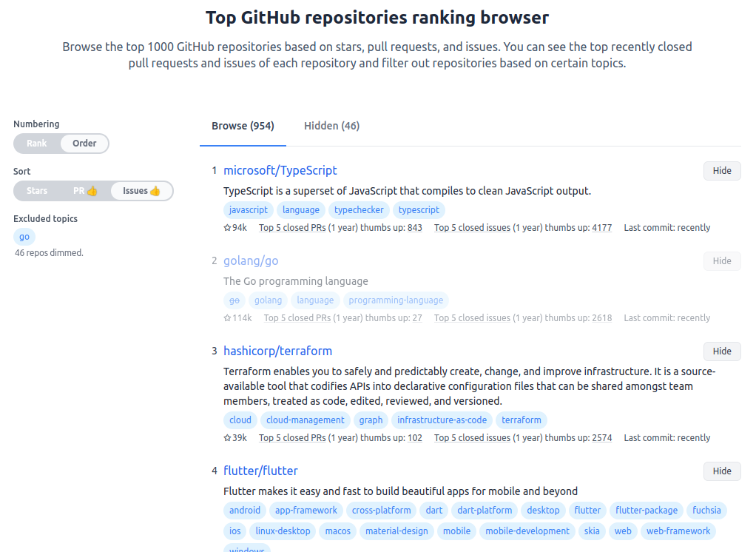Click the 'typescript' topic tag
Screen dimensions: 756x552
[x=419, y=209]
